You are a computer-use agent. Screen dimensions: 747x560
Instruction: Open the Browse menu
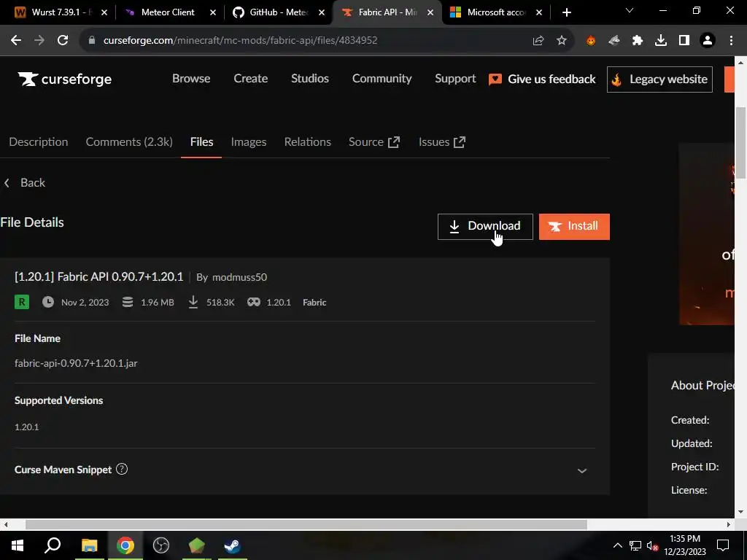tap(191, 79)
